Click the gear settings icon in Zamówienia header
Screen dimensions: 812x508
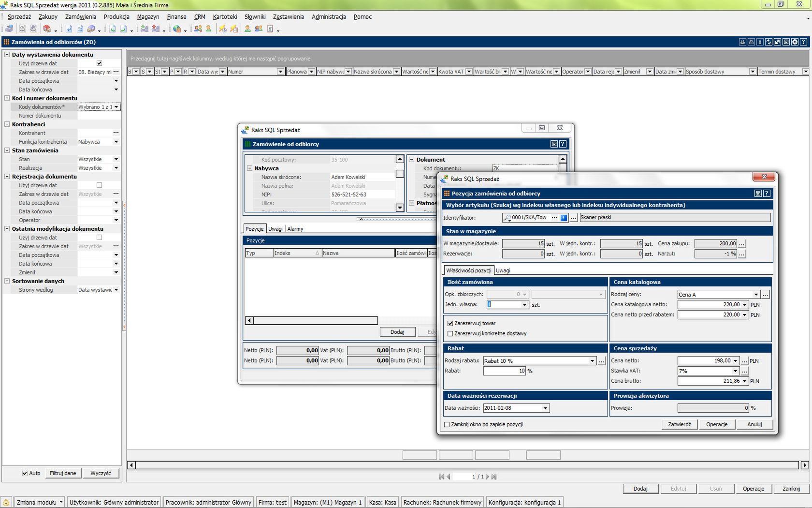(x=795, y=42)
